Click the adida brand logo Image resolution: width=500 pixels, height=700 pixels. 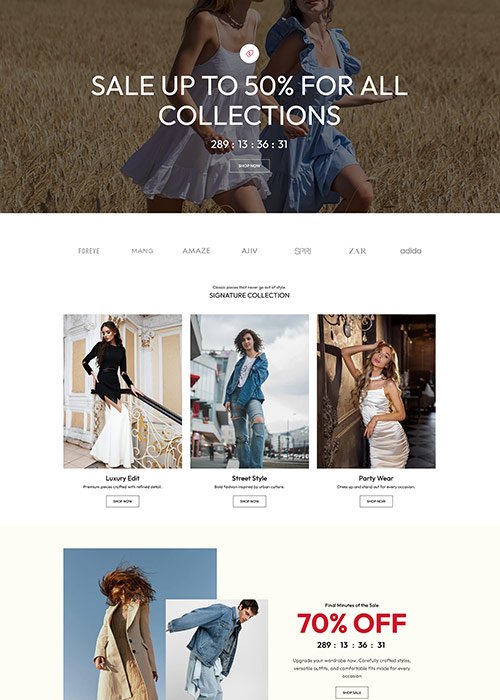click(411, 251)
